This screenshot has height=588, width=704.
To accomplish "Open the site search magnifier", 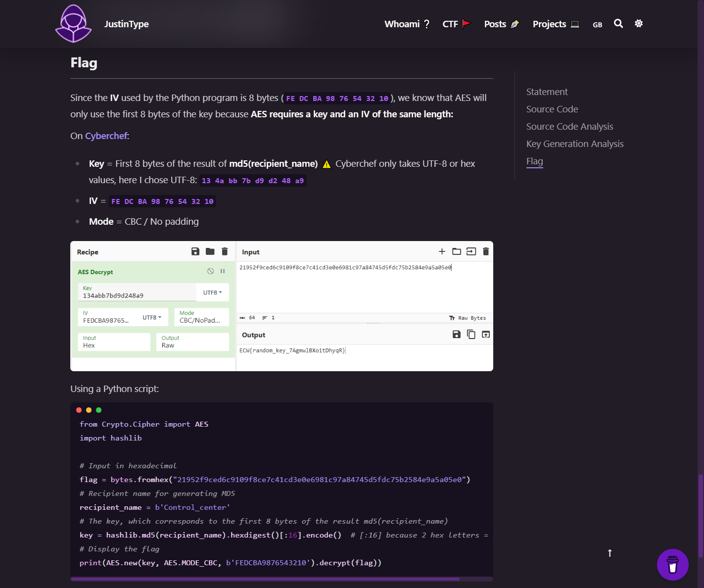I will pos(618,23).
